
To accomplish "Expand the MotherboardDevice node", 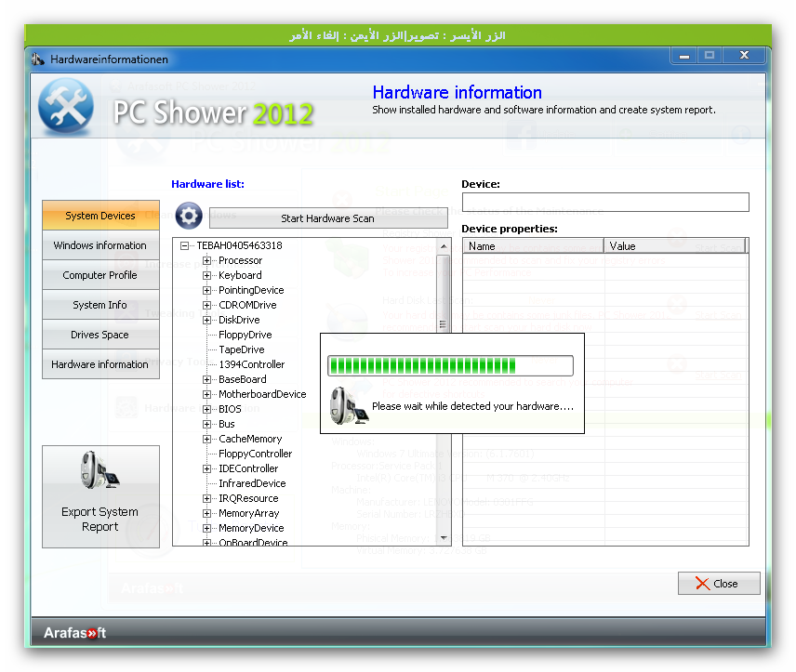I will coord(206,394).
